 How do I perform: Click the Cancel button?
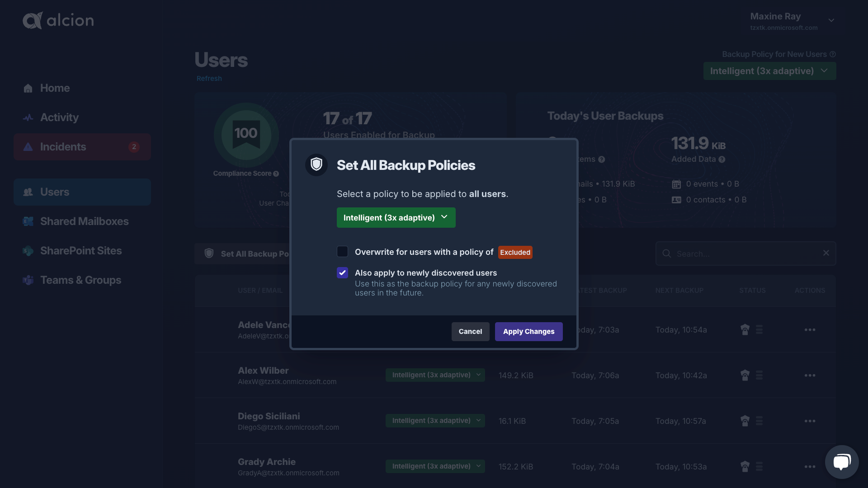coord(470,332)
